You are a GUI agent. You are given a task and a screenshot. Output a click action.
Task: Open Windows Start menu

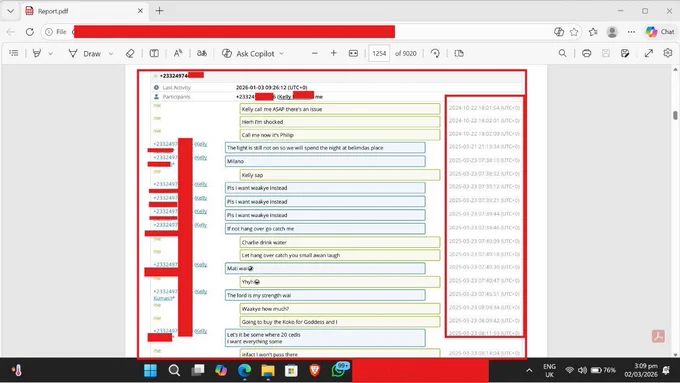pos(150,370)
